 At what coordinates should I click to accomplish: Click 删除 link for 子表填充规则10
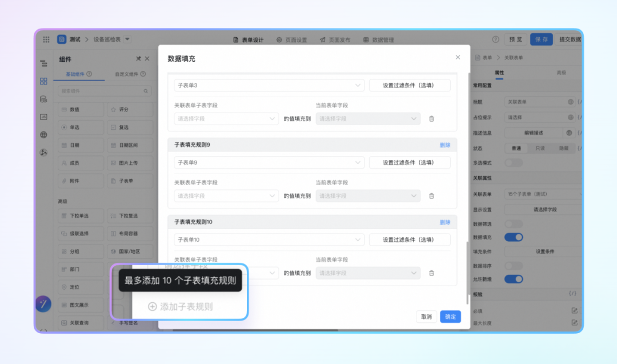(444, 222)
